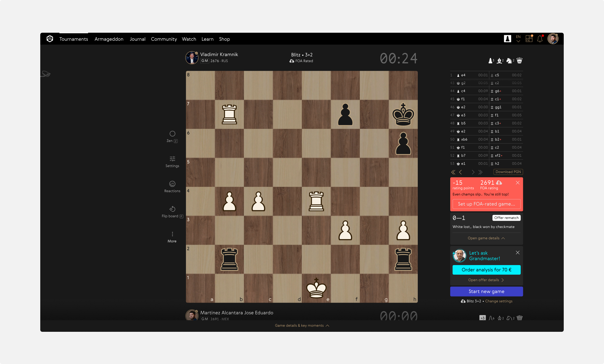
Task: Click the Start new game button
Action: (x=486, y=291)
